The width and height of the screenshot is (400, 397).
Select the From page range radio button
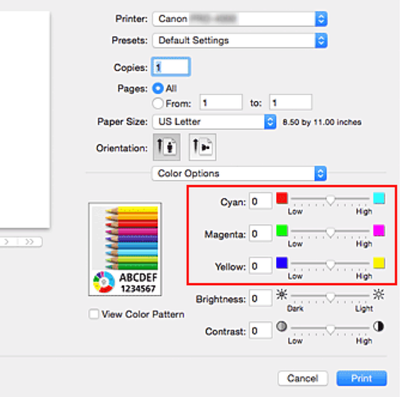pyautogui.click(x=158, y=103)
